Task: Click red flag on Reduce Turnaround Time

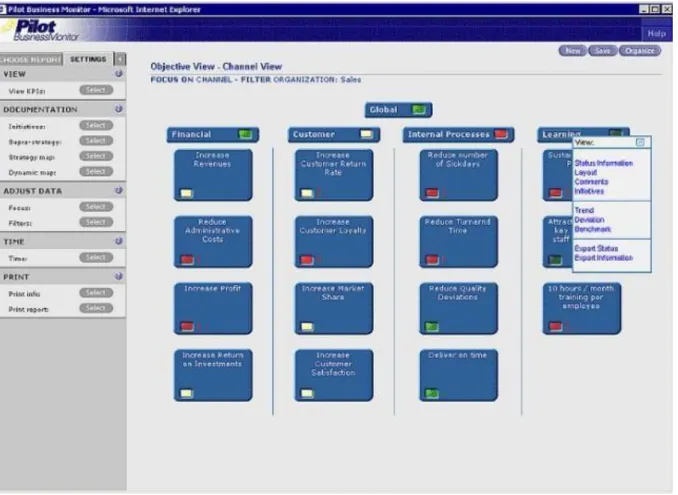Action: point(432,259)
